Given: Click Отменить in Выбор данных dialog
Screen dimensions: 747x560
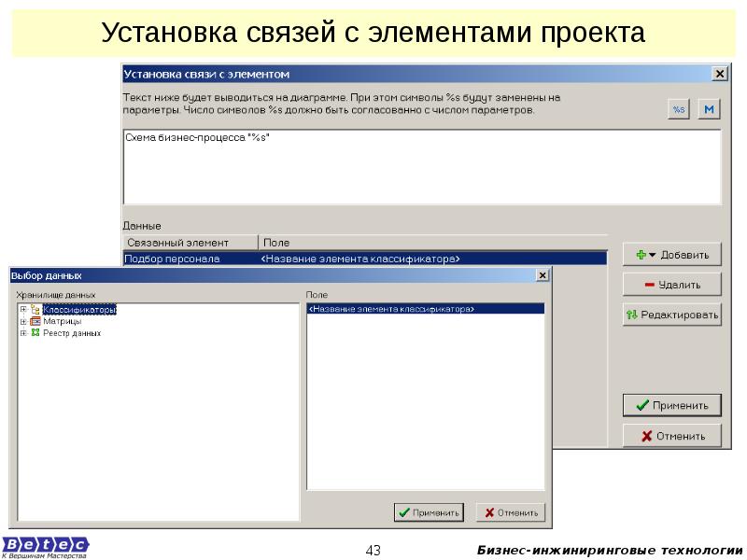Looking at the screenshot, I should 511,512.
